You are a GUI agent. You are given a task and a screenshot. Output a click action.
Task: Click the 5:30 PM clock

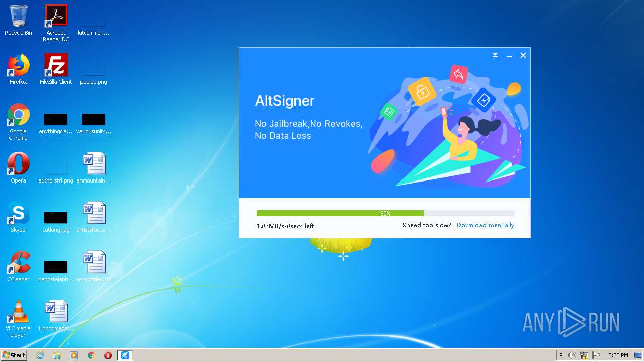click(618, 355)
